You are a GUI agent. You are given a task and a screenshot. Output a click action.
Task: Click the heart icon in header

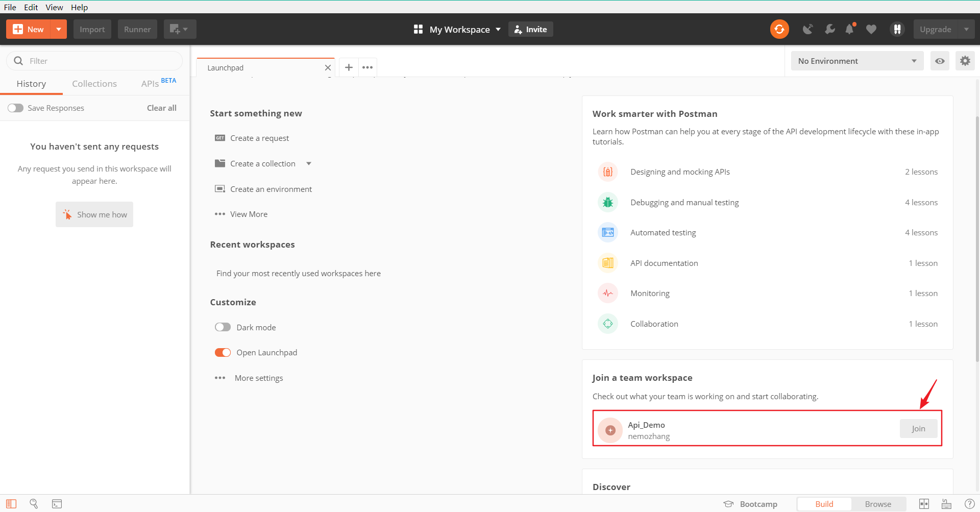[871, 29]
